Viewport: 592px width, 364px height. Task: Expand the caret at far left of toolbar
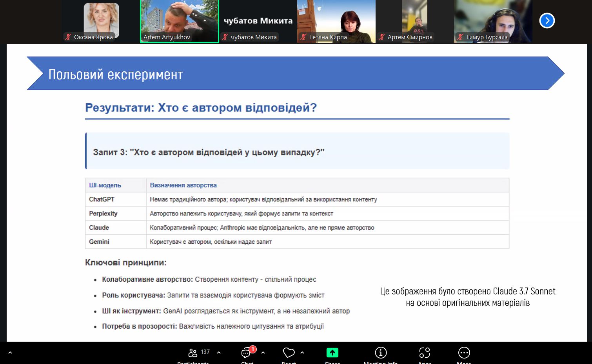[x=10, y=353]
